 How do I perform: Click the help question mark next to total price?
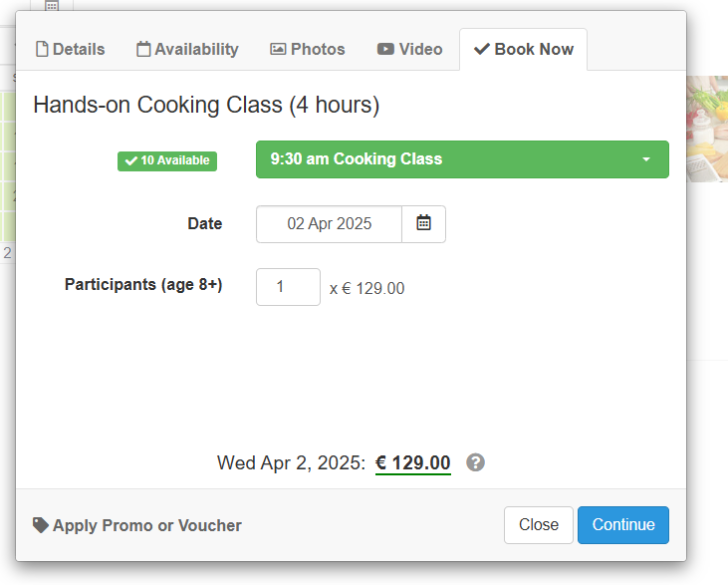476,462
